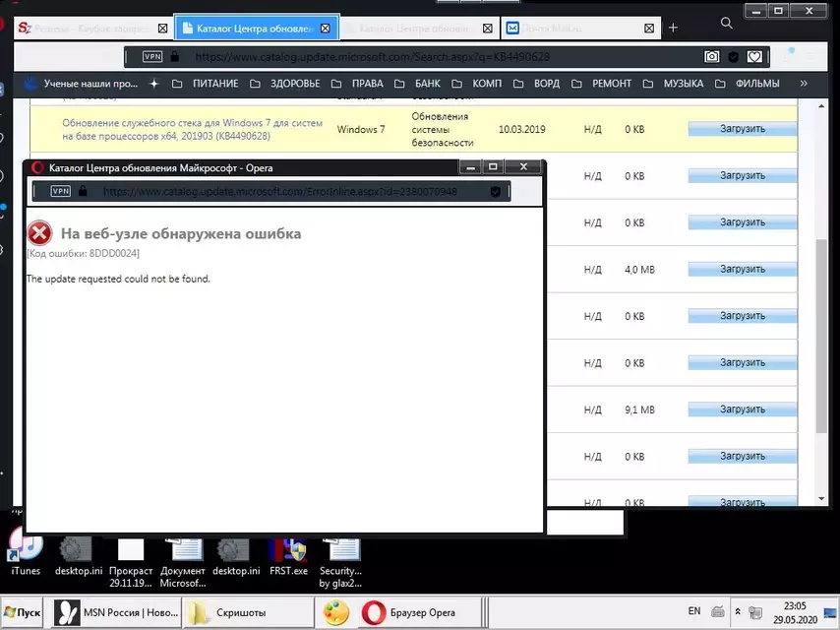Image resolution: width=840 pixels, height=630 pixels.
Task: Open the Скришоты folder taskbar item
Action: tap(249, 612)
